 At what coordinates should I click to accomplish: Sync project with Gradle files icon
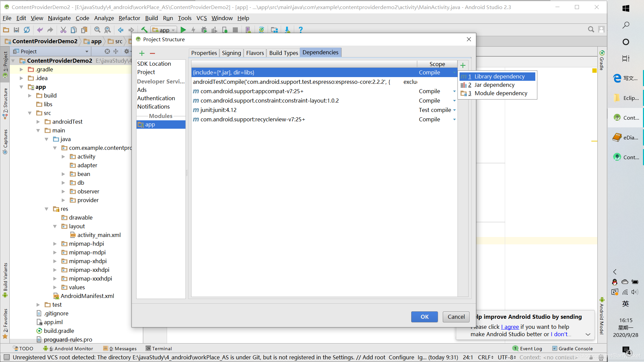261,30
